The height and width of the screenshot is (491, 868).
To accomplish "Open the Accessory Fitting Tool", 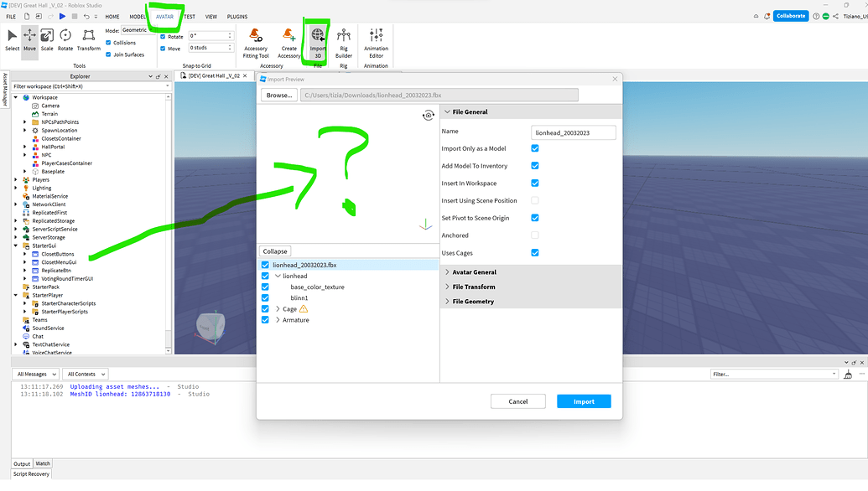I will pyautogui.click(x=256, y=43).
